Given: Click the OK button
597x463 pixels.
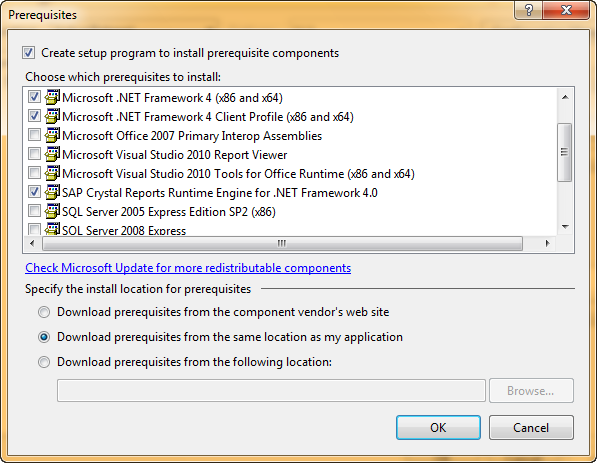Looking at the screenshot, I should click(x=438, y=428).
